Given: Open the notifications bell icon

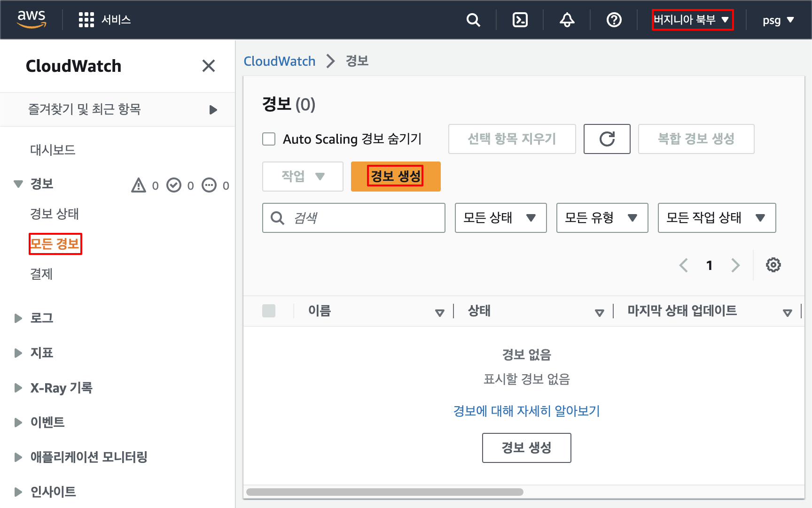Looking at the screenshot, I should coord(567,20).
